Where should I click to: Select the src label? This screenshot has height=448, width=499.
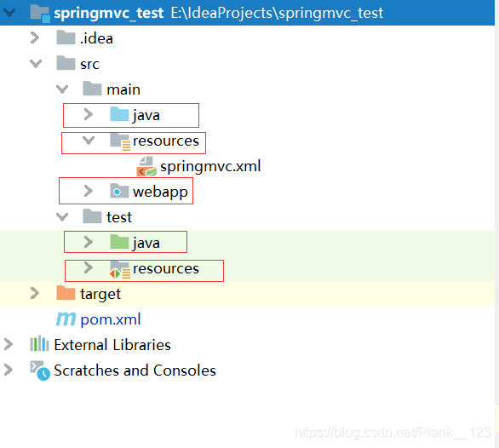coord(89,65)
